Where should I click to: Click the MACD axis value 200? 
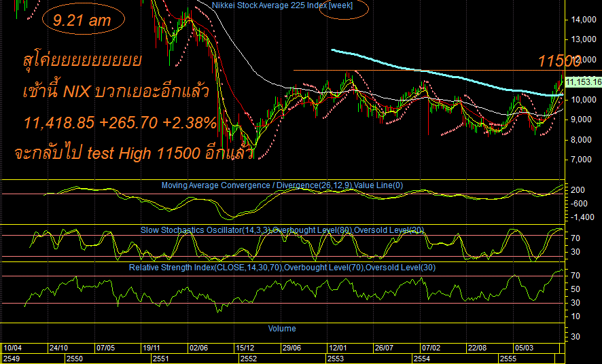(578, 190)
